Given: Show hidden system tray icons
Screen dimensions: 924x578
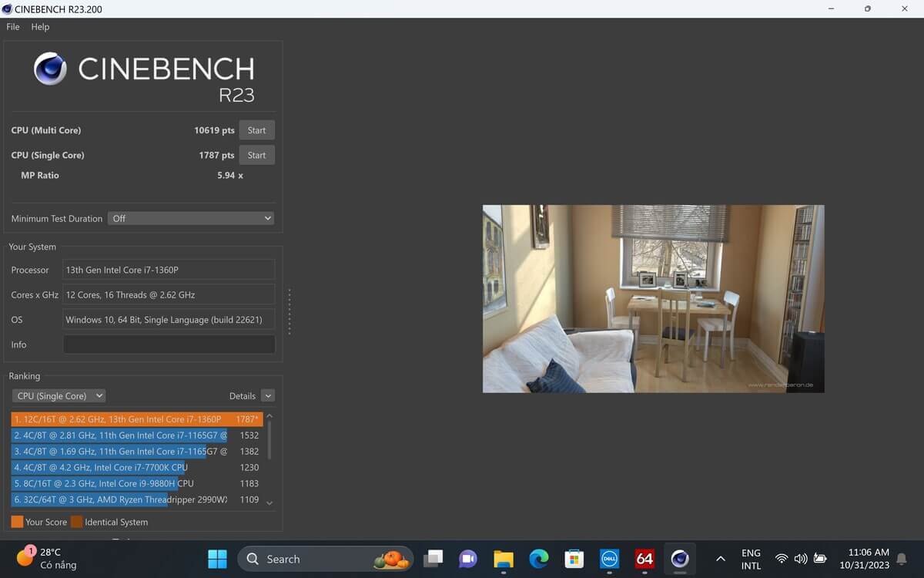Looking at the screenshot, I should (721, 559).
